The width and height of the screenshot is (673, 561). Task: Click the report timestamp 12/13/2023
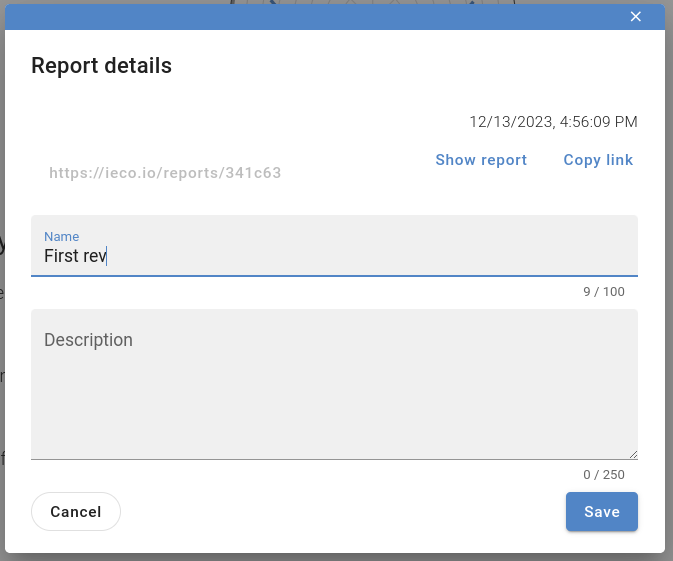553,121
